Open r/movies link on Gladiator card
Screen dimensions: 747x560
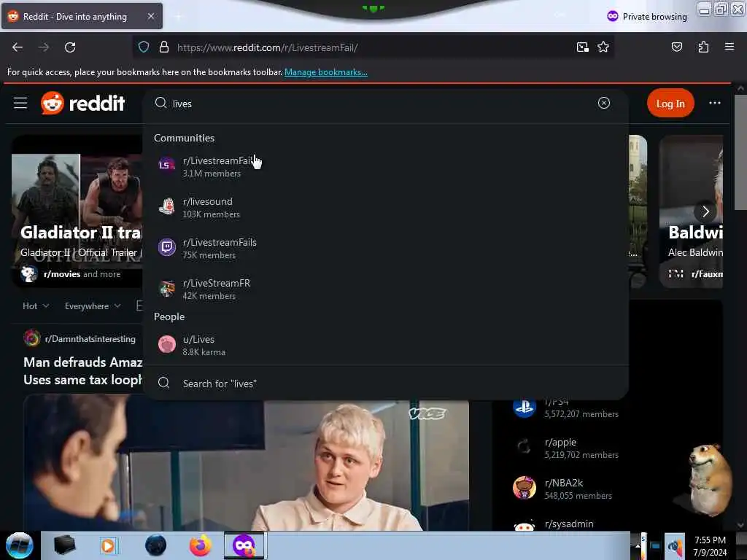pos(62,274)
